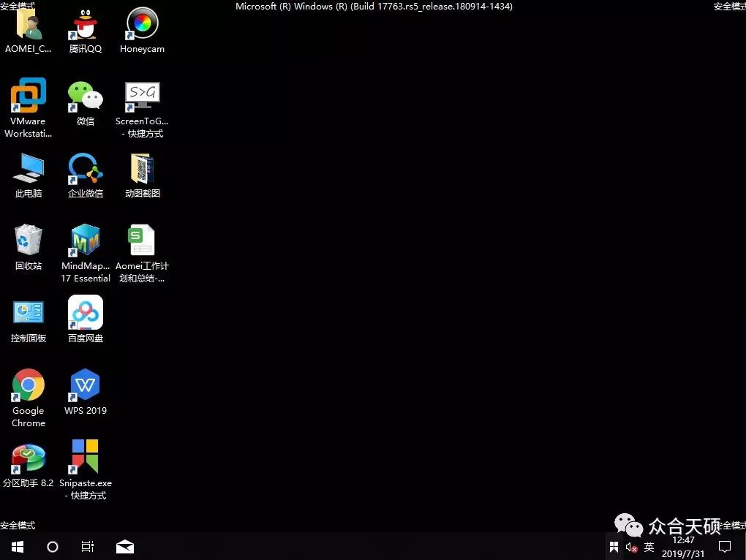Select 分区助手 8.2 desktop shortcut
Screen dimensions: 746x560
point(28,458)
